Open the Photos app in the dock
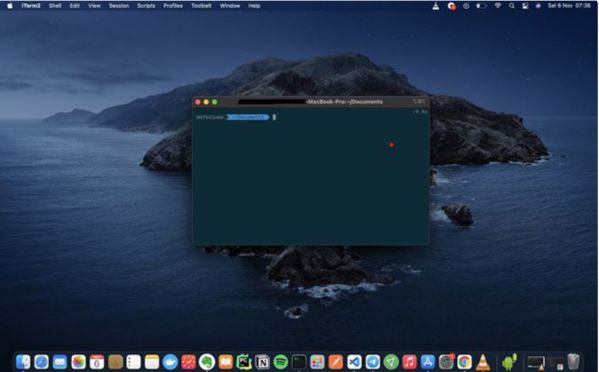 coord(78,361)
